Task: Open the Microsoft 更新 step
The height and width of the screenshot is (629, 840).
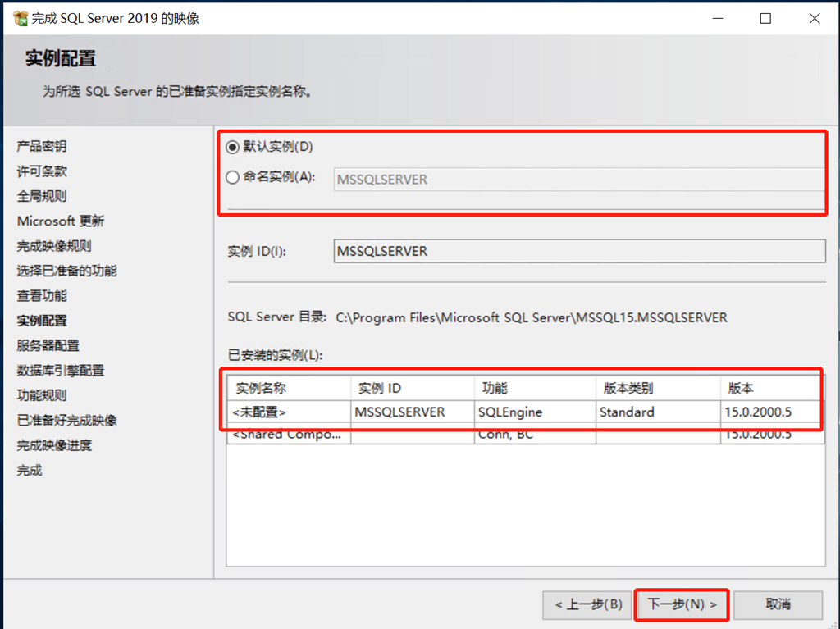Action: (61, 221)
